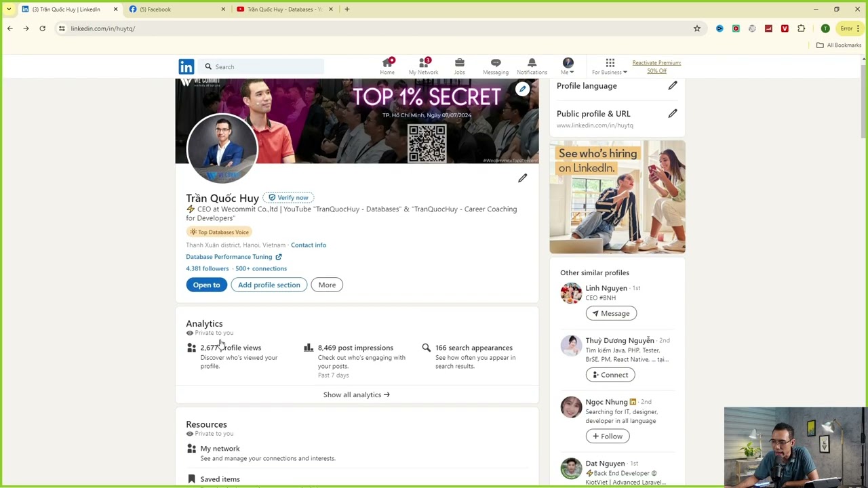Open 2,677 profile views analytics

(x=231, y=348)
